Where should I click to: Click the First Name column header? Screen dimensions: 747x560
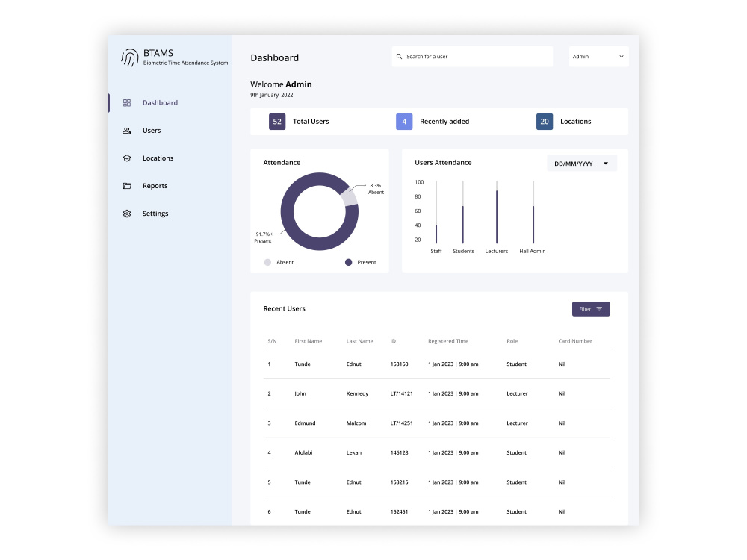tap(309, 341)
